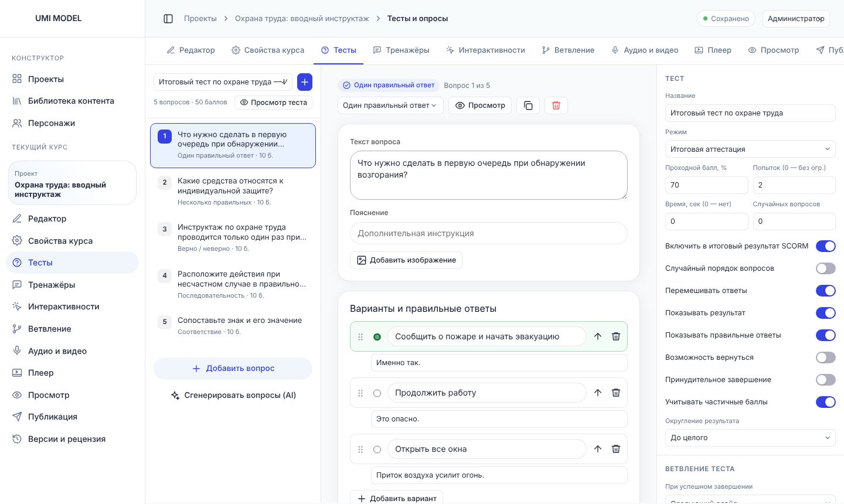Move 'Сообщить о пожаре' answer up
Image resolution: width=844 pixels, height=504 pixels.
(x=598, y=336)
